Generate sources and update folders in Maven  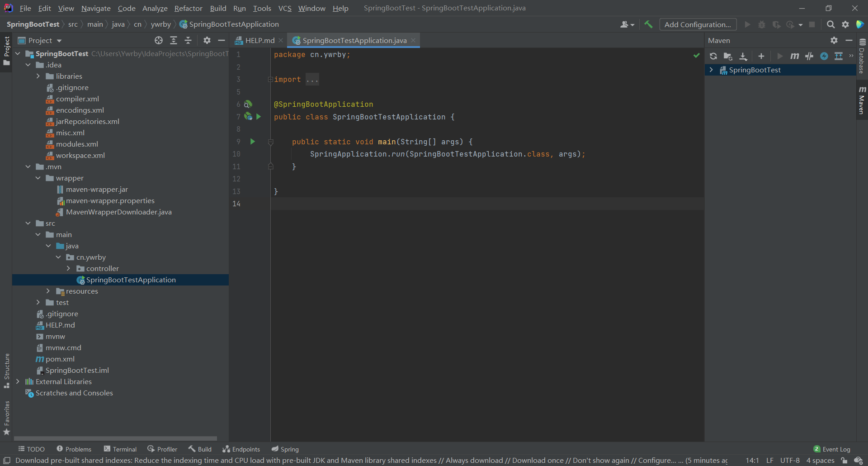[728, 56]
